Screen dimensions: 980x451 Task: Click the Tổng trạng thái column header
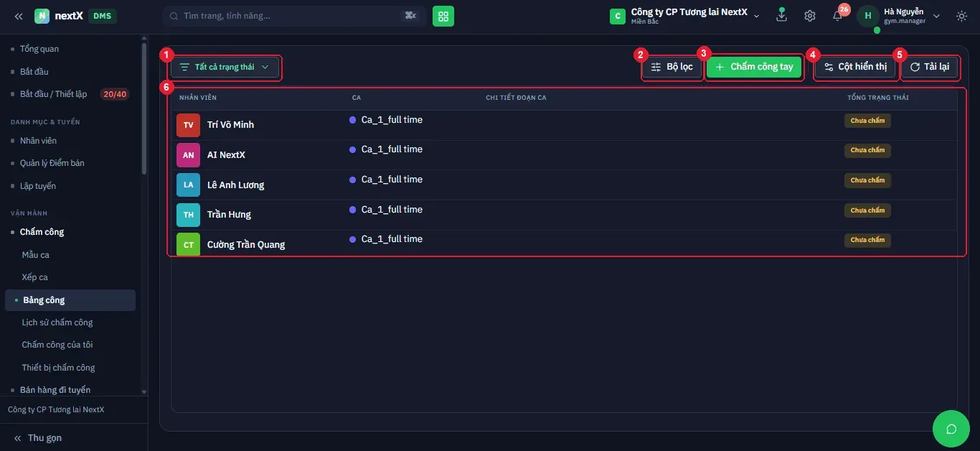tap(878, 98)
